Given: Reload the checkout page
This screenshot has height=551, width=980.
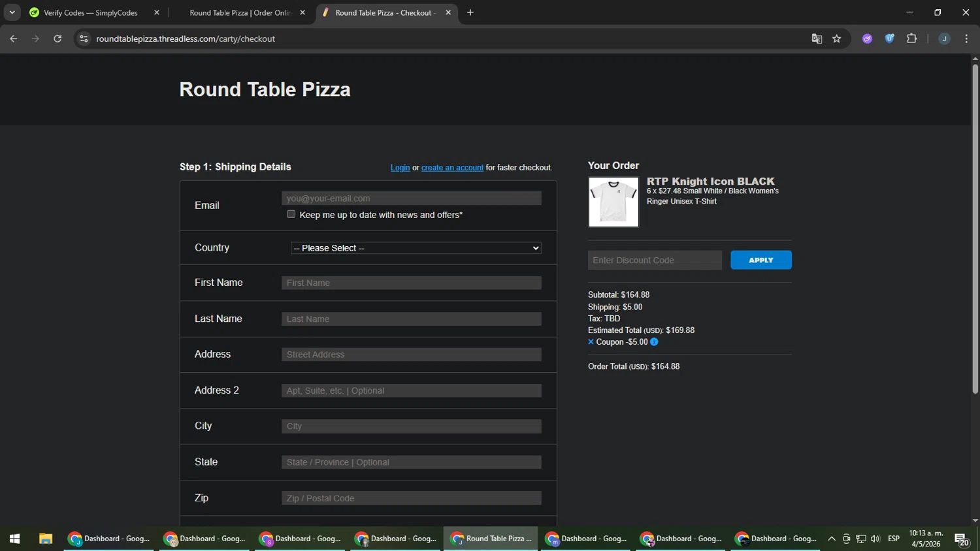Looking at the screenshot, I should pyautogui.click(x=57, y=39).
